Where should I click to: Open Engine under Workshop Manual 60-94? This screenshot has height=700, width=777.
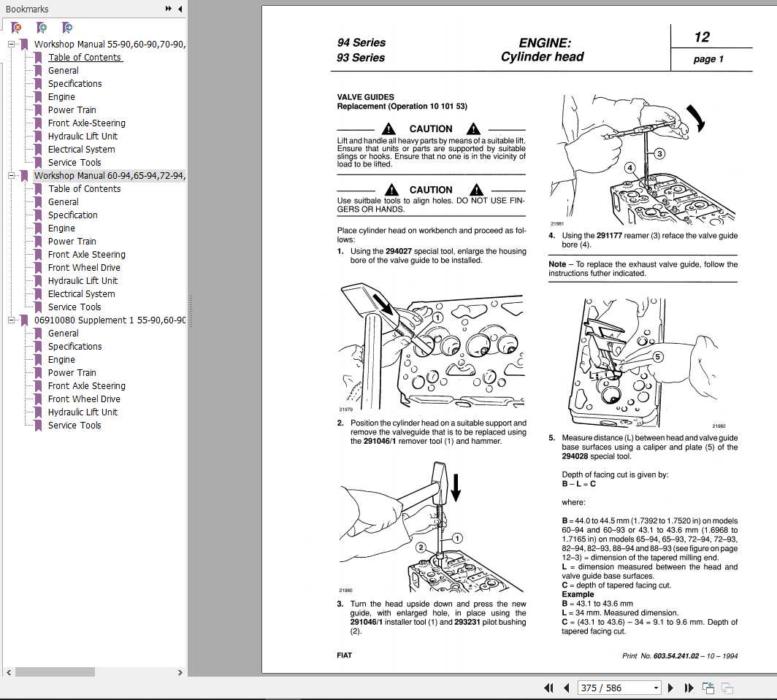pos(61,228)
